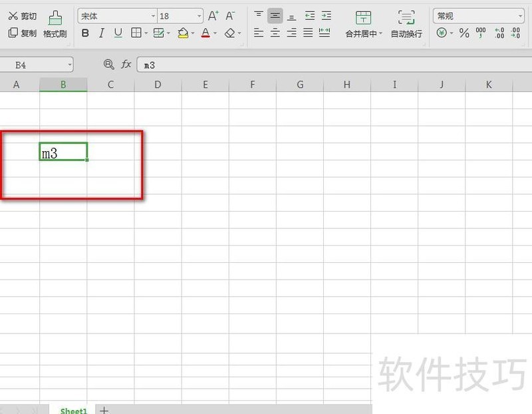Open the draw border dropdown arrow
This screenshot has width=532, height=414.
[x=169, y=33]
